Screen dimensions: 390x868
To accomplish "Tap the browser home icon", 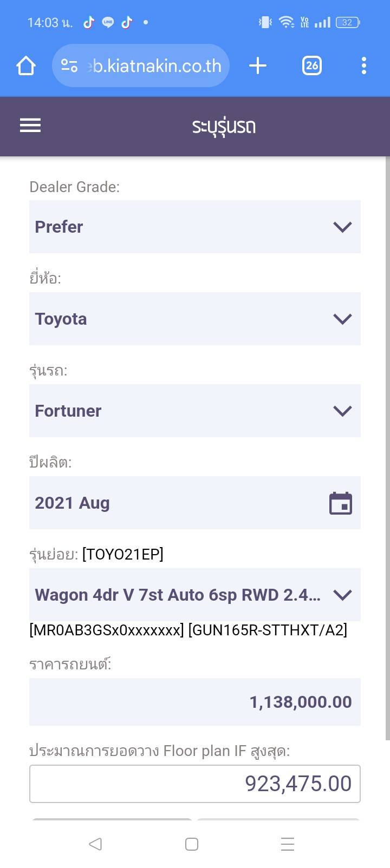I will pyautogui.click(x=26, y=66).
